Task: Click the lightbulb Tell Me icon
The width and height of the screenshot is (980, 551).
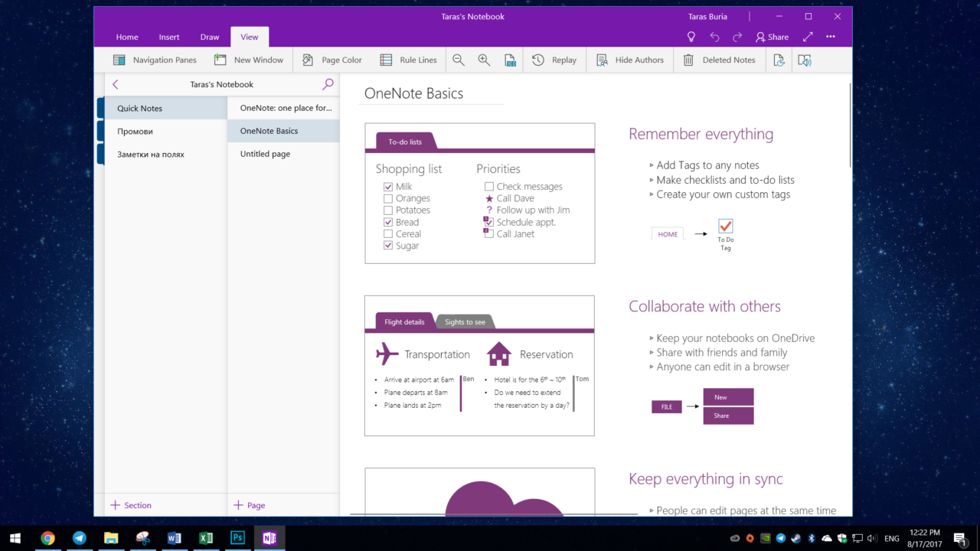Action: pyautogui.click(x=691, y=37)
